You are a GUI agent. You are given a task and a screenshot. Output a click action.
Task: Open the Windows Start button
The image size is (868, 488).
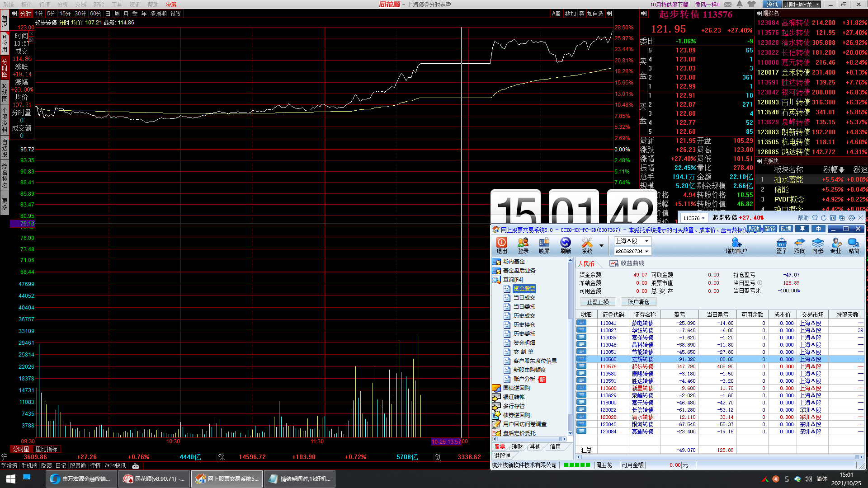click(x=11, y=479)
